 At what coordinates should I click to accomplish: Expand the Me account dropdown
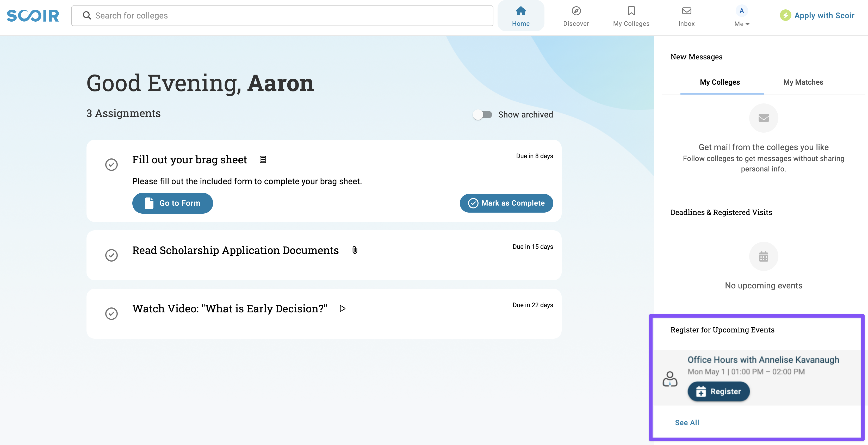click(742, 24)
